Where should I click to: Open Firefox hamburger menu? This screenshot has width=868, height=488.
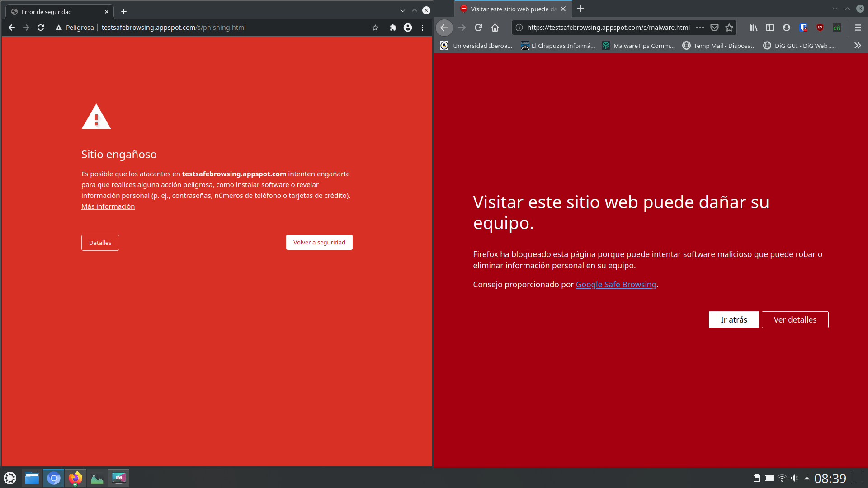[858, 28]
